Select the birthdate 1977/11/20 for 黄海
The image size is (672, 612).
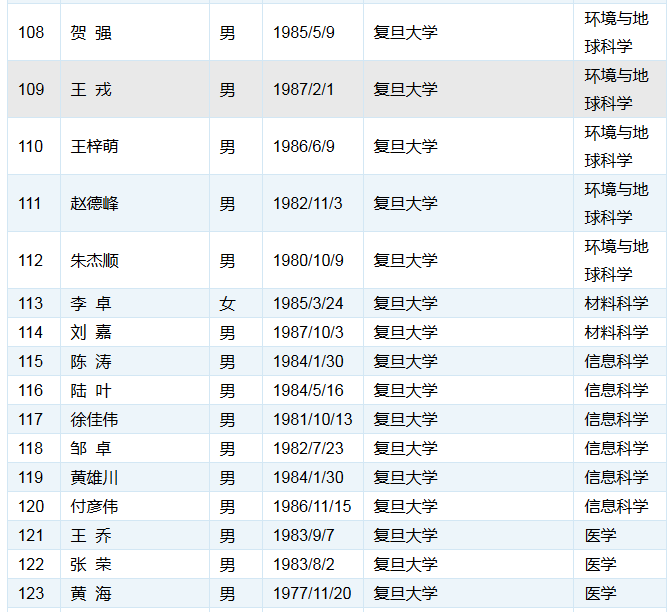coord(312,594)
